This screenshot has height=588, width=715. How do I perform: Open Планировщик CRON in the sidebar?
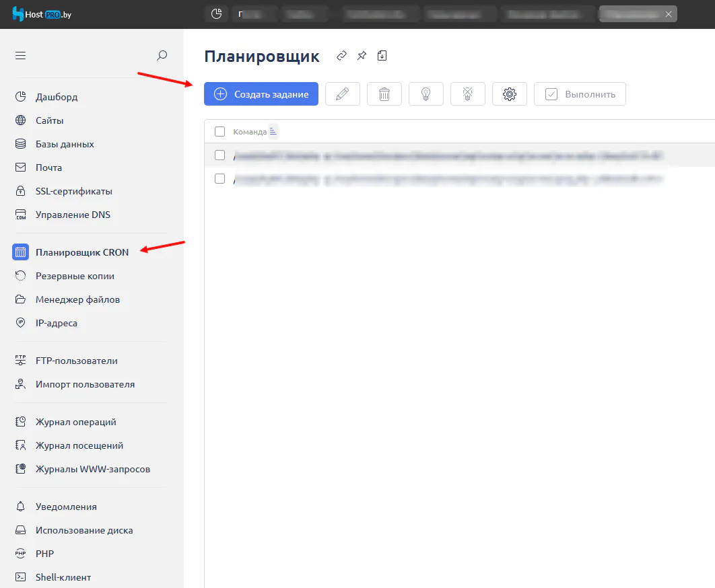pyautogui.click(x=81, y=252)
